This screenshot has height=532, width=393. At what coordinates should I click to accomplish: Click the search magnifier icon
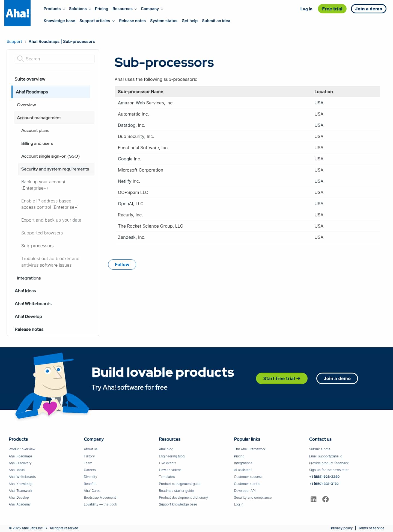20,58
